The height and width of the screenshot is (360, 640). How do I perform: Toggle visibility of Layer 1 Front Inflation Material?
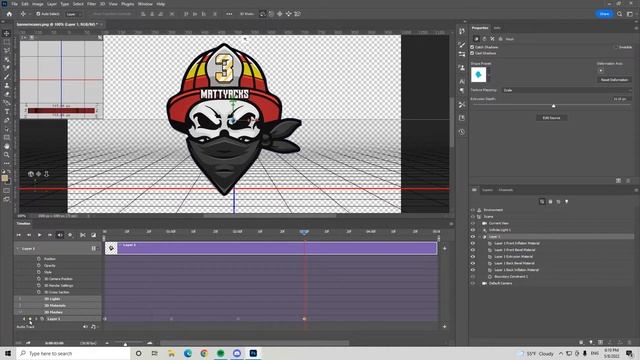pos(473,243)
